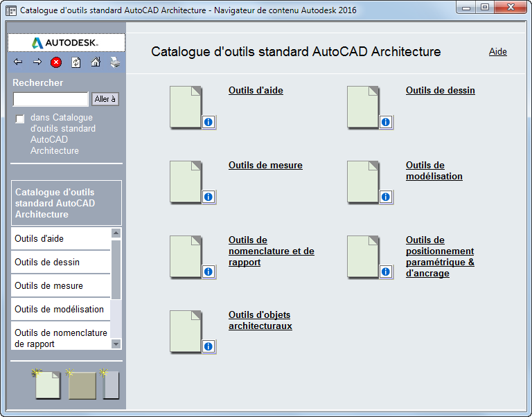Open the Outils de nomenclature page icon
Viewport: 532px width, 417px height.
point(186,256)
